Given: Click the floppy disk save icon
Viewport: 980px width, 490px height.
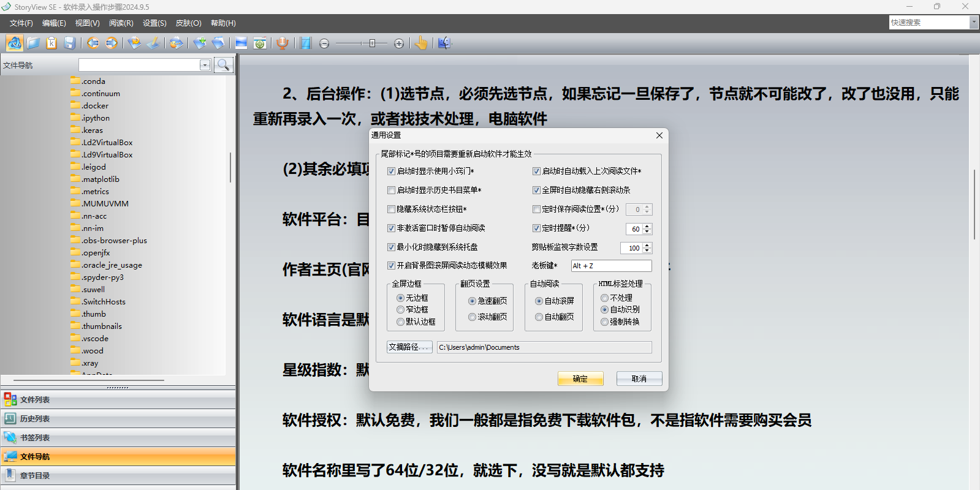Looking at the screenshot, I should click(70, 43).
